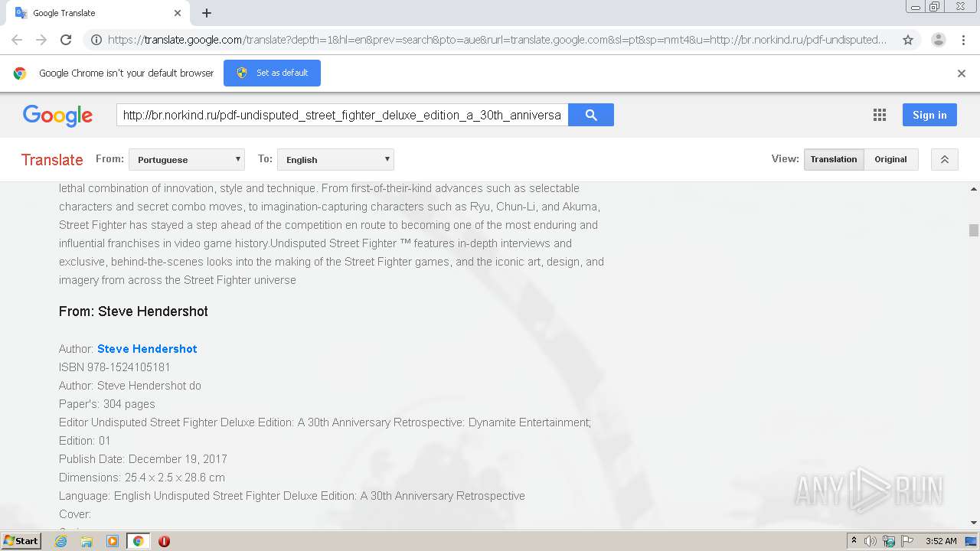980x551 pixels.
Task: Click the page scrollbar thumb
Action: click(974, 230)
